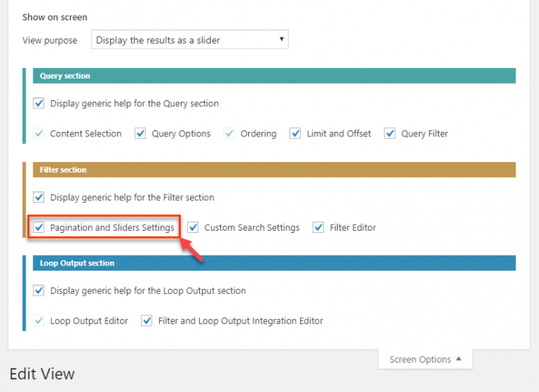The image size is (539, 392).
Task: Toggle Display generic help for Filter section
Action: tap(39, 198)
